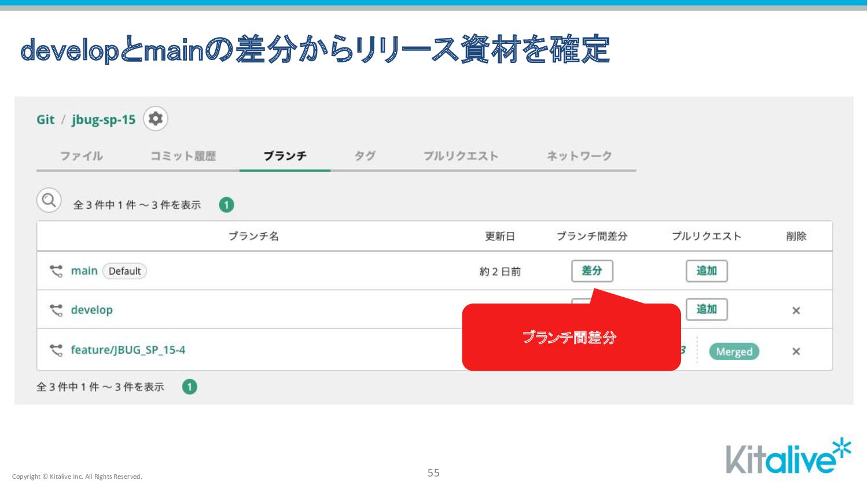This screenshot has width=868, height=488.
Task: Open the feature/JBUG_SP_15-4 branch link
Action: coord(128,350)
